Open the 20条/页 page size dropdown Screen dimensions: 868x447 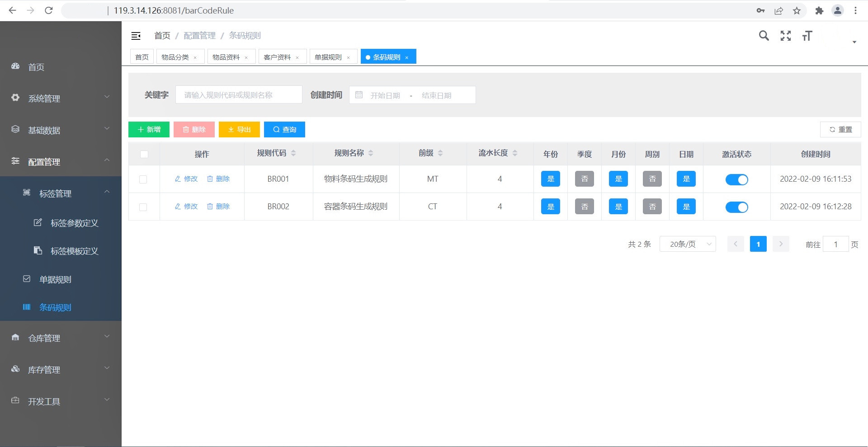[687, 244]
